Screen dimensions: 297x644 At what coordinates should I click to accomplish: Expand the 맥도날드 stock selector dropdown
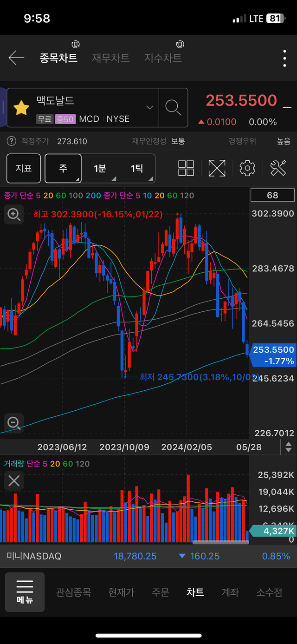(149, 108)
